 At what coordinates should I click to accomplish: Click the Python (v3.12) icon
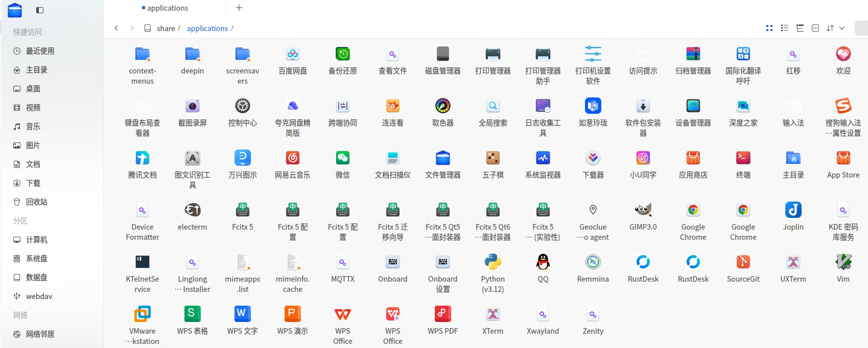[493, 262]
